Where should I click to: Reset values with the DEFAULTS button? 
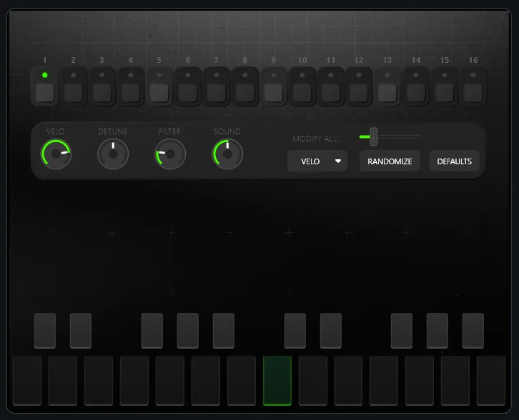point(454,161)
